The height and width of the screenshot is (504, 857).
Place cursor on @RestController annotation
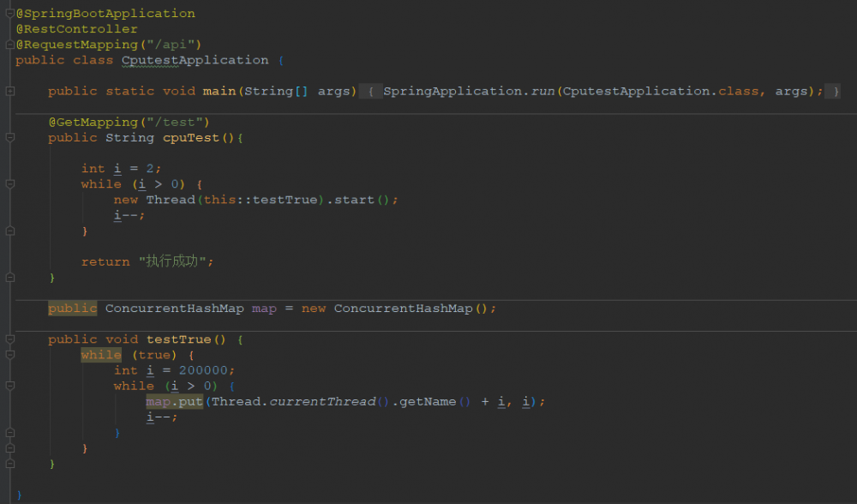[x=76, y=29]
